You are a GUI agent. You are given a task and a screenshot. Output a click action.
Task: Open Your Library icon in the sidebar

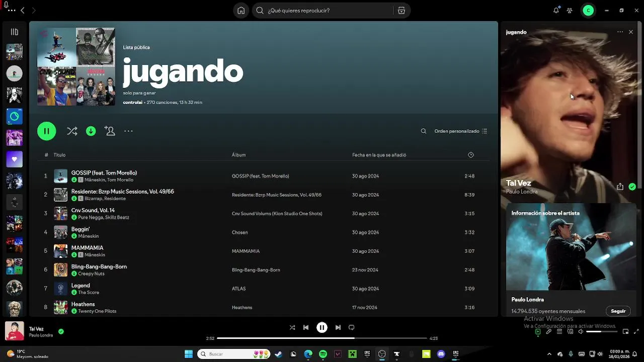coord(14,32)
